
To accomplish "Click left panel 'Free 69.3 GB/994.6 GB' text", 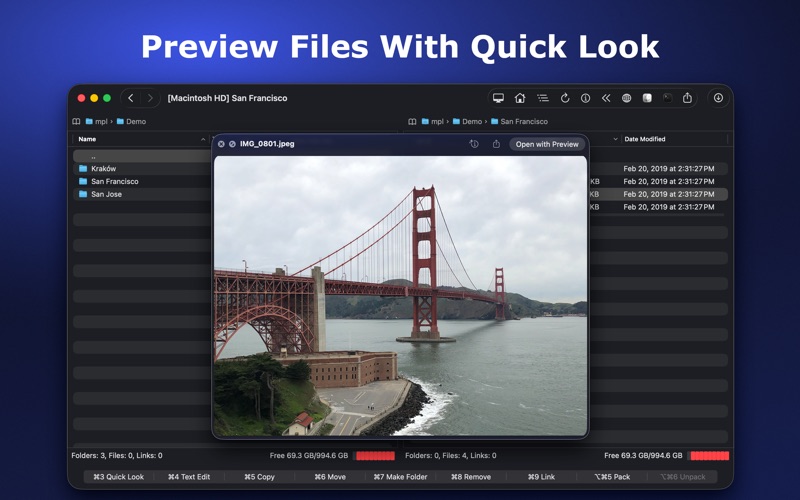I will point(309,456).
